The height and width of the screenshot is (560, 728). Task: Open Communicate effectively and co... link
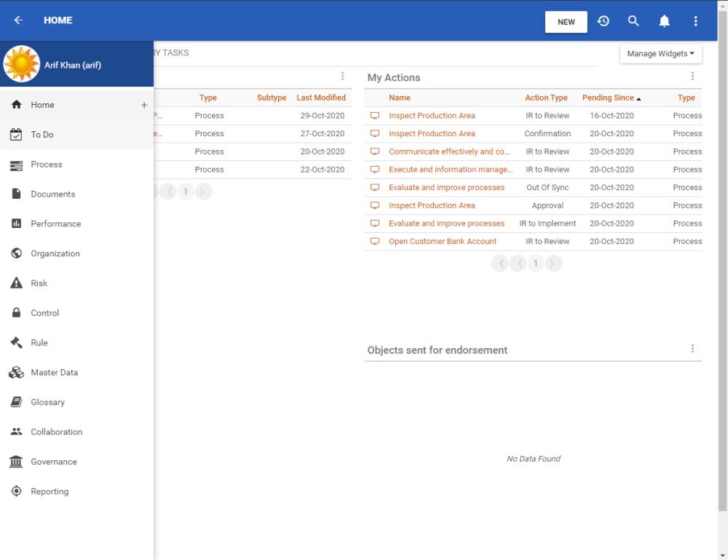449,151
